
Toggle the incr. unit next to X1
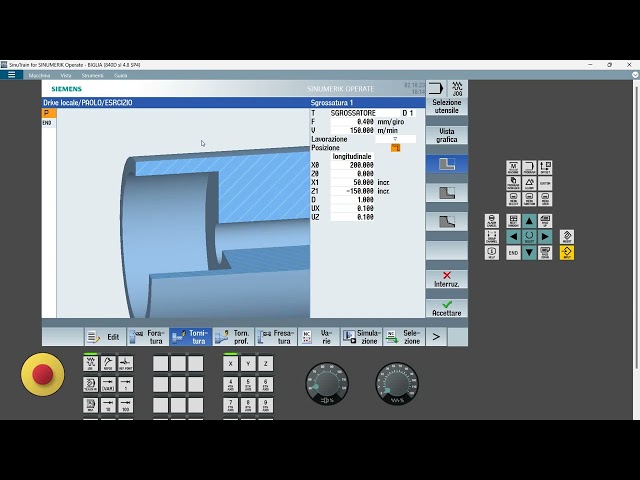(x=383, y=182)
